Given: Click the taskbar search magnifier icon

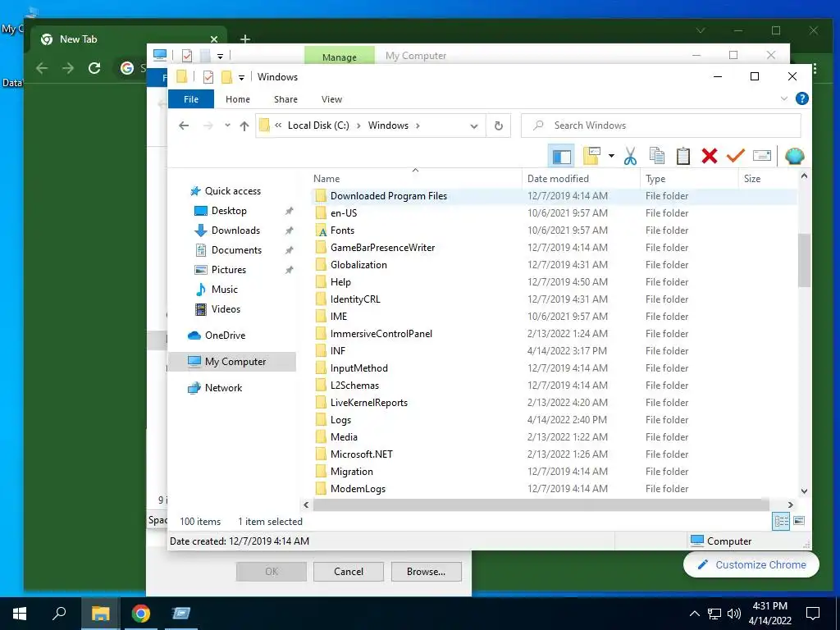Looking at the screenshot, I should 59,614.
